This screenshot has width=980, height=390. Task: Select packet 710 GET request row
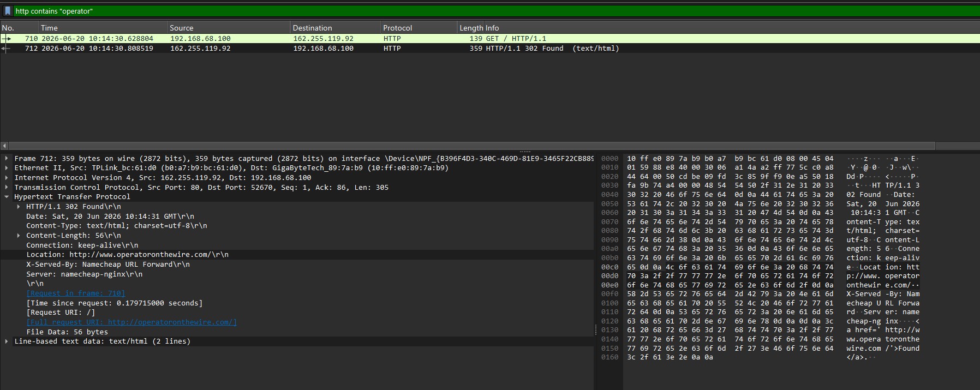490,39
